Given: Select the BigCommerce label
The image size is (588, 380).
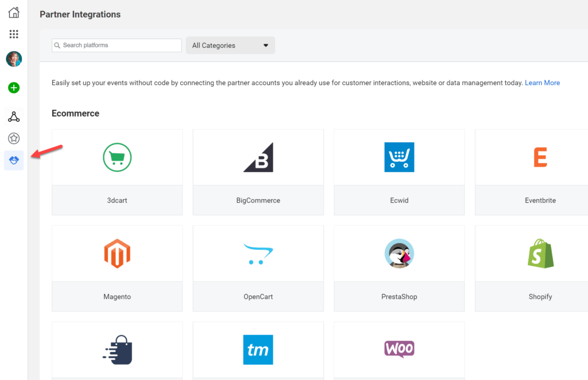Looking at the screenshot, I should click(258, 200).
